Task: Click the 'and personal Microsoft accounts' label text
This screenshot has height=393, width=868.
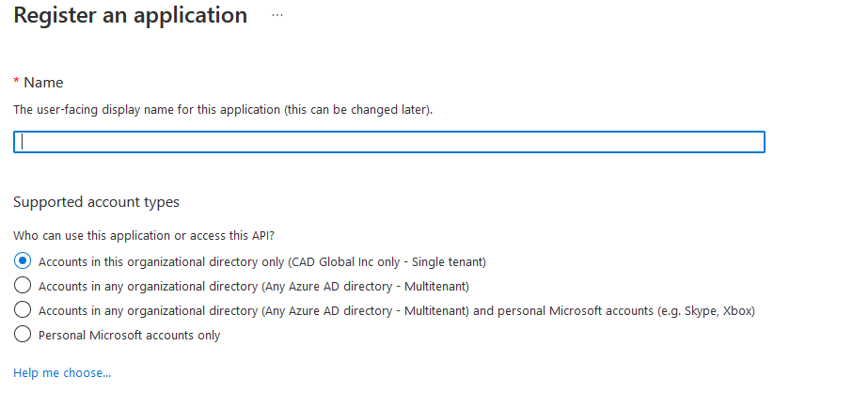Action: point(556,310)
